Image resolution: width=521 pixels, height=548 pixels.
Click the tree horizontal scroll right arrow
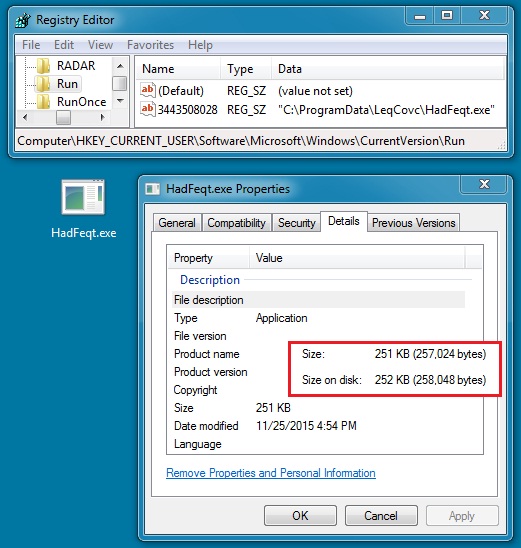coord(102,117)
